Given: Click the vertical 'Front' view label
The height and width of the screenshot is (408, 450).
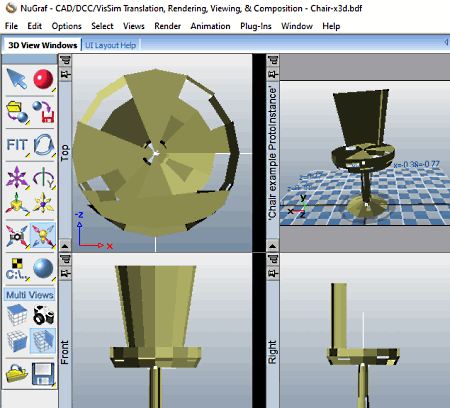Looking at the screenshot, I should coord(65,352).
